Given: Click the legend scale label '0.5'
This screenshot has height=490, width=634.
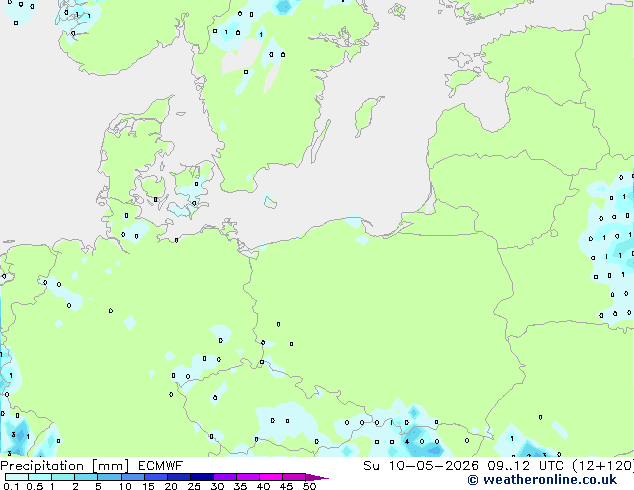Looking at the screenshot, I should 35,486.
